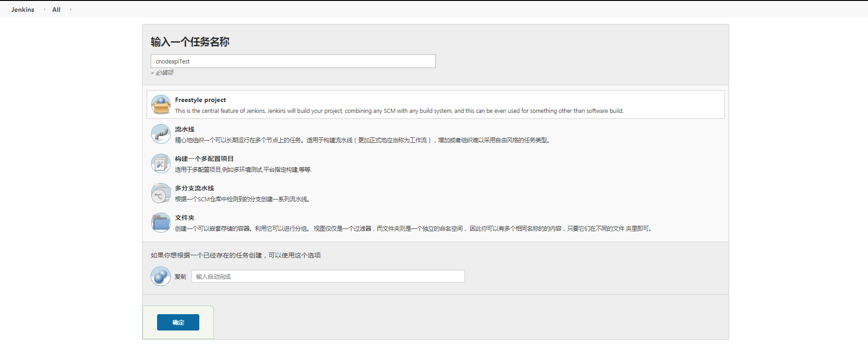Click the Freestyle project box icon

tap(161, 105)
